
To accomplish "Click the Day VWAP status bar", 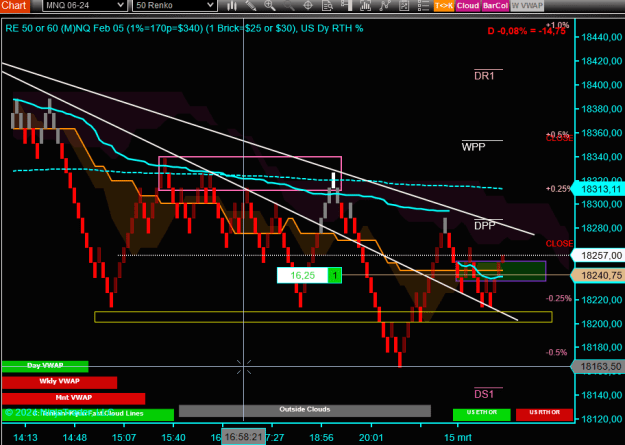I will click(45, 366).
